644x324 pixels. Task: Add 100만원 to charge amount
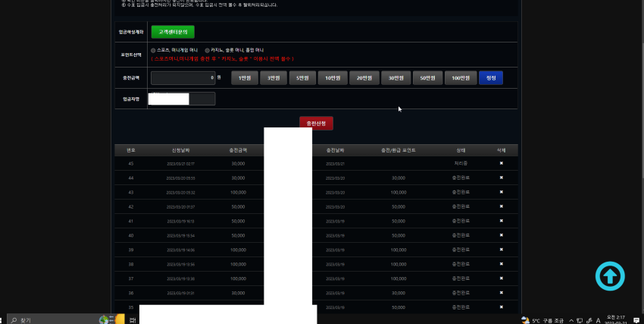461,77
